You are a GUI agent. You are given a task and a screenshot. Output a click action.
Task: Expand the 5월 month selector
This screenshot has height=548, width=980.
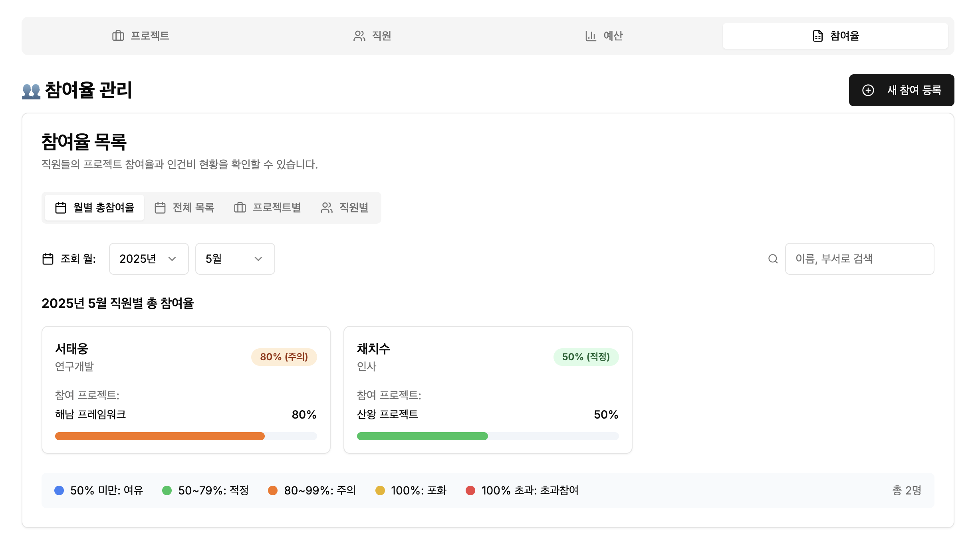(x=235, y=259)
